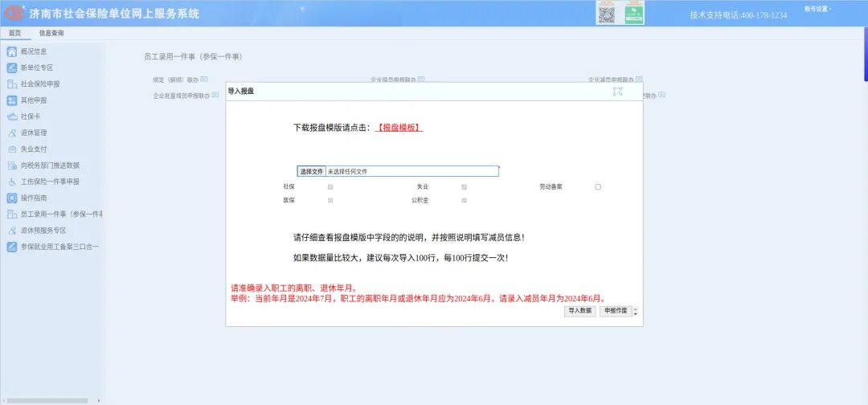Go to the 首页 tab
The image size is (868, 405).
(14, 33)
